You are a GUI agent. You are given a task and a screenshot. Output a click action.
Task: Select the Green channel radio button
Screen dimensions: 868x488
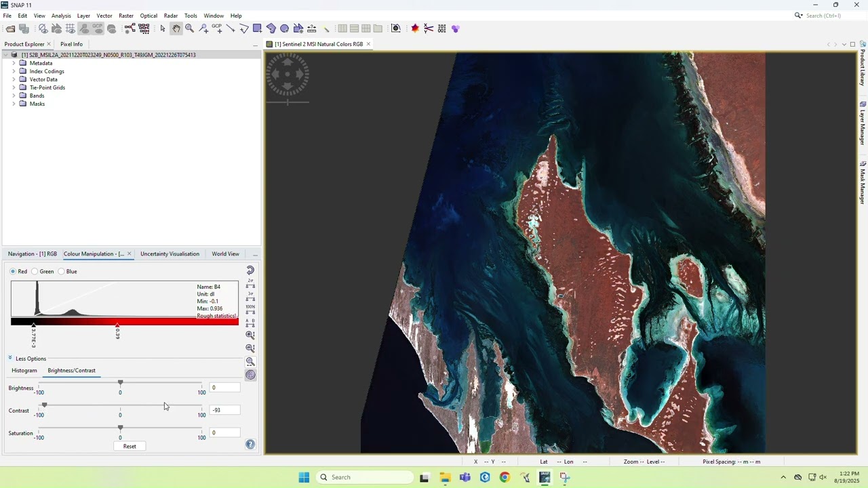click(x=35, y=271)
